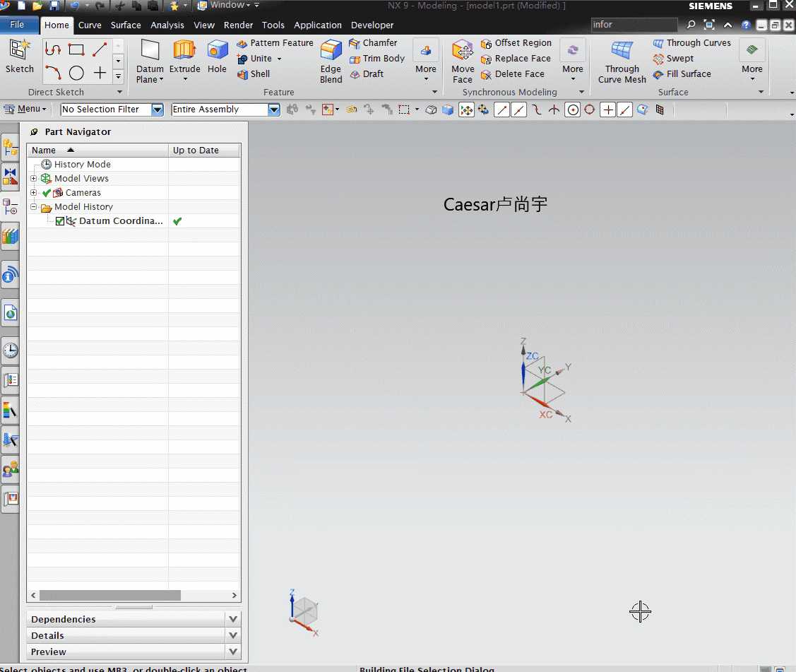Open the Menu button
Screen dimensions: 796x672
25,110
